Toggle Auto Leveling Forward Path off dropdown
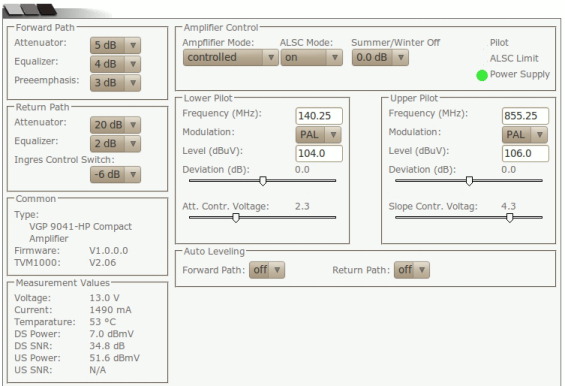The image size is (565, 386). pyautogui.click(x=267, y=270)
